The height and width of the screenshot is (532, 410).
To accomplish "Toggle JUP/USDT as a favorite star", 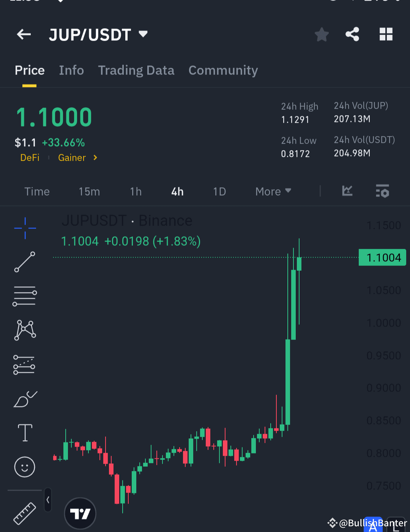I will click(322, 34).
